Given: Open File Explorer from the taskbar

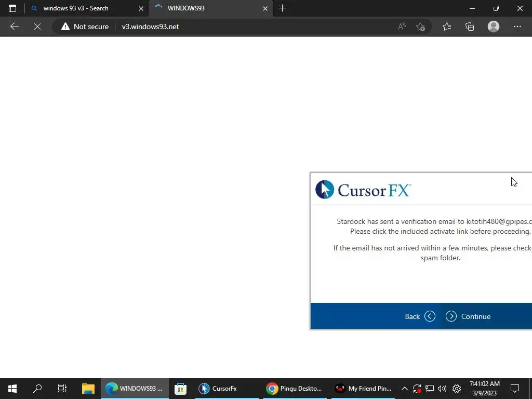Looking at the screenshot, I should tap(88, 389).
